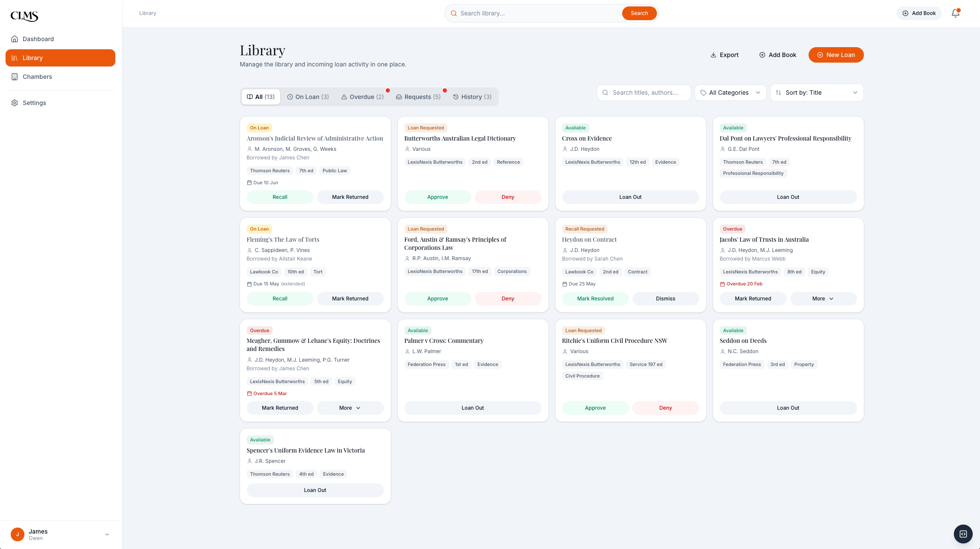The height and width of the screenshot is (549, 980).
Task: Loan Out Spencer's Uniform Evidence Law in Victoria
Action: point(315,490)
